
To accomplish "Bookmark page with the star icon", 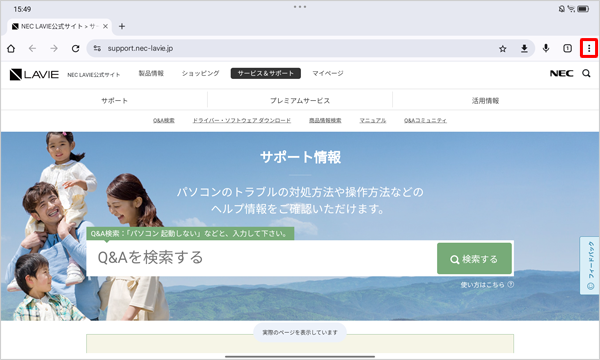I will click(x=503, y=49).
